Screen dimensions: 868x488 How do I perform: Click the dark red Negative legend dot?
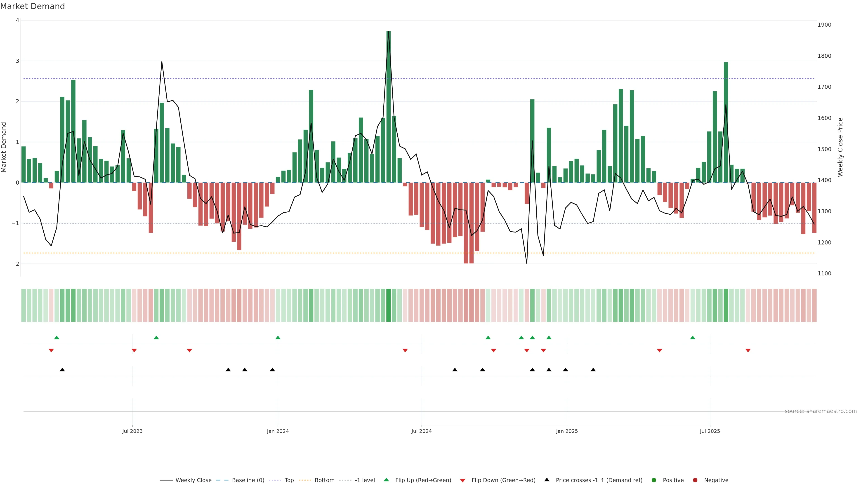point(695,480)
